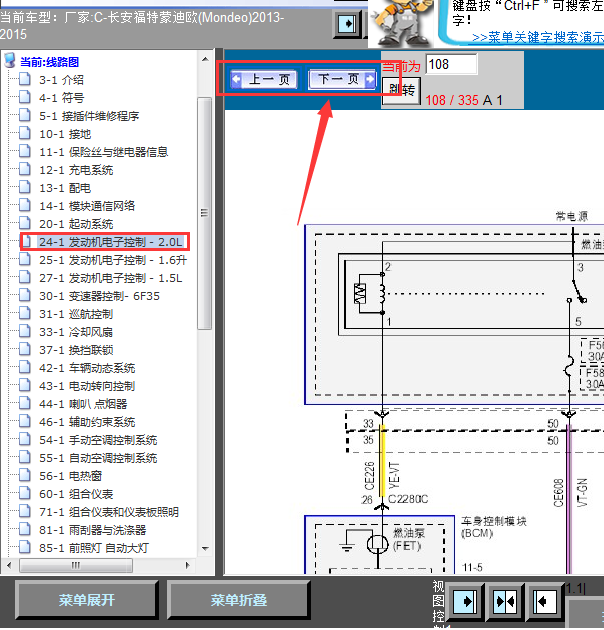Open tree item 37-1 换挡联锁
This screenshot has height=630, width=604.
pos(76,350)
